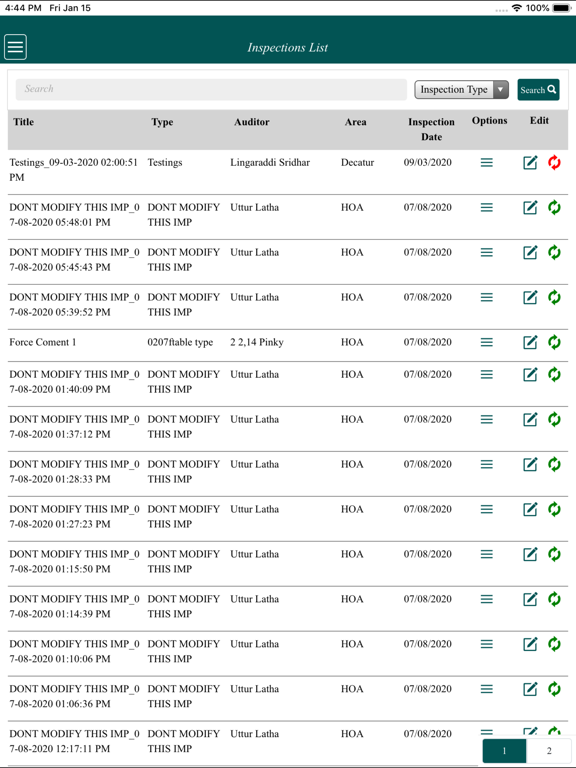Select the 0207ftable type cell
The height and width of the screenshot is (768, 576).
pyautogui.click(x=180, y=342)
